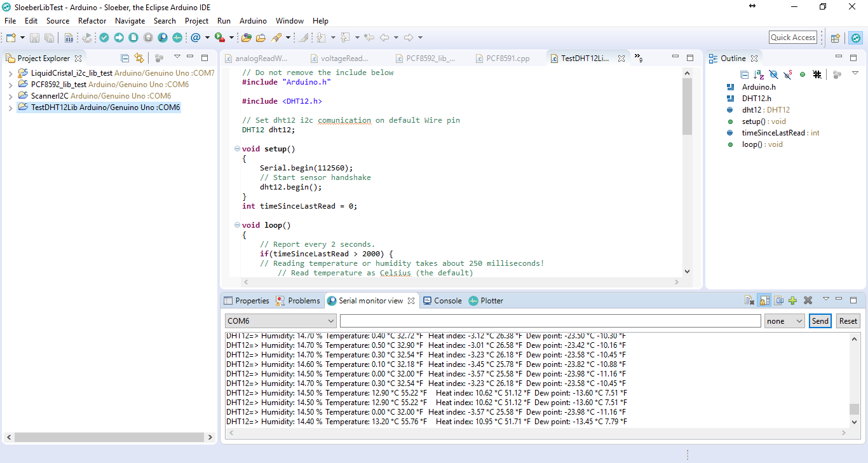Click the Next Annotation toolbar icon
Screen dimensions: 868x463
[322, 38]
